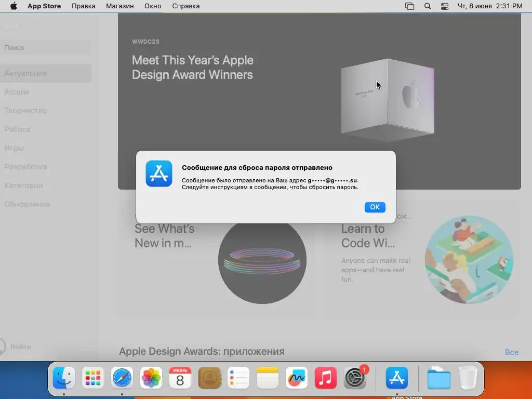Open Reminders from the Dock
Image resolution: width=532 pixels, height=399 pixels.
pos(238,378)
